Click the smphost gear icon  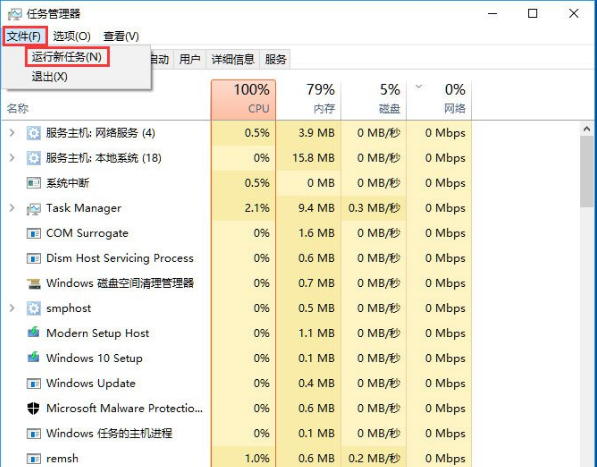click(x=34, y=308)
